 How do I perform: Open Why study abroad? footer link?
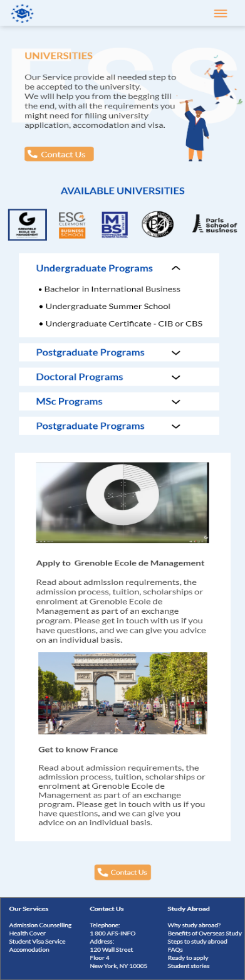coord(194,925)
